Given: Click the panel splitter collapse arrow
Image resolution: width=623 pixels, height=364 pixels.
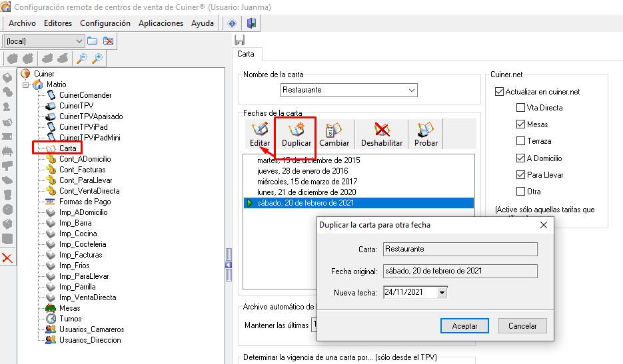Looking at the screenshot, I should point(229,265).
